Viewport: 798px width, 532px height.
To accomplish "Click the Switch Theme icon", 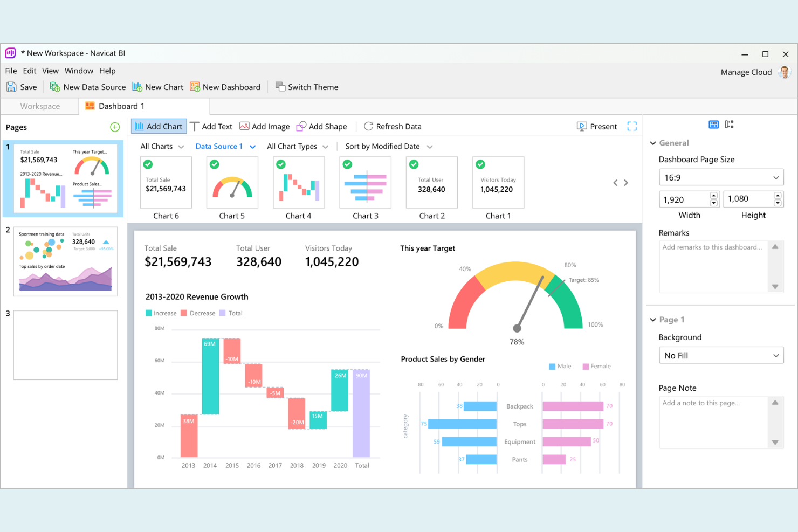I will click(280, 86).
